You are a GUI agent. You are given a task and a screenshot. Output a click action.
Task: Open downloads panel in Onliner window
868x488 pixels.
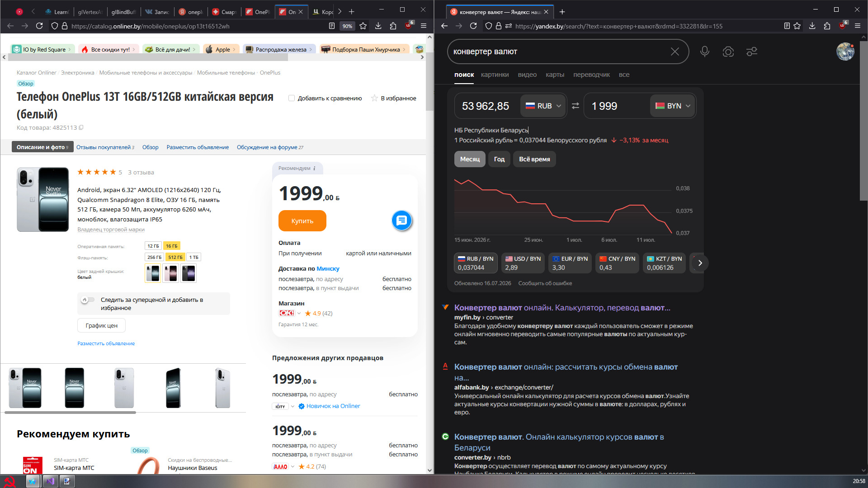(x=378, y=26)
